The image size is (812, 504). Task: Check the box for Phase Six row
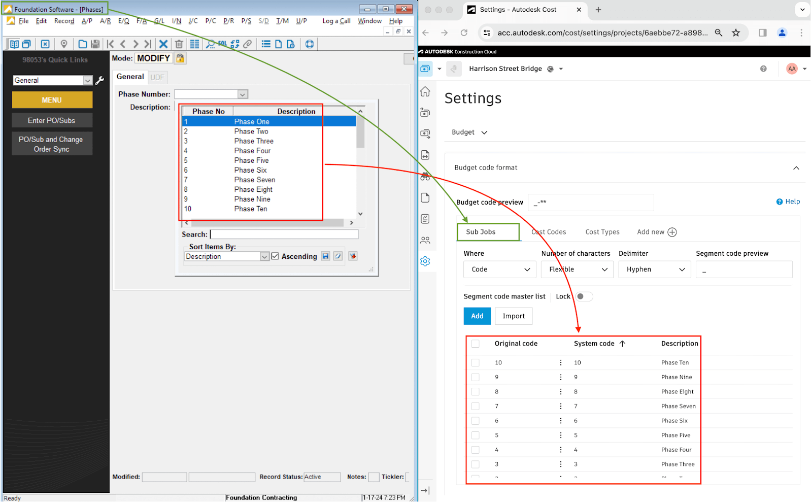pyautogui.click(x=476, y=421)
